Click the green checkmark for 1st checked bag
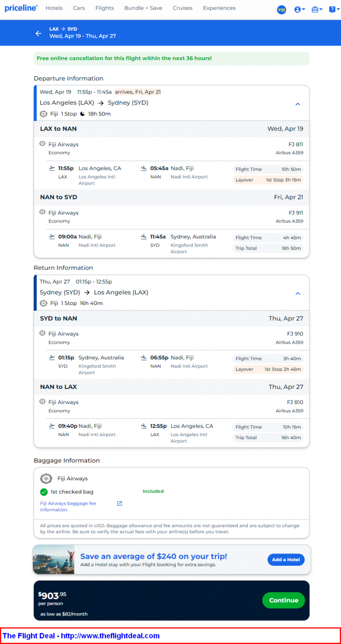 pyautogui.click(x=44, y=492)
